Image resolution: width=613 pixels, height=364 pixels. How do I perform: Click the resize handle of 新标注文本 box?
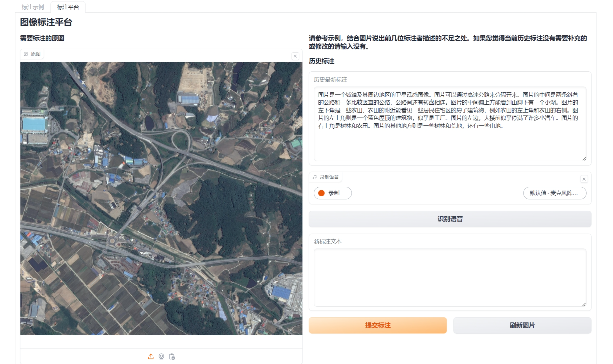point(584,304)
